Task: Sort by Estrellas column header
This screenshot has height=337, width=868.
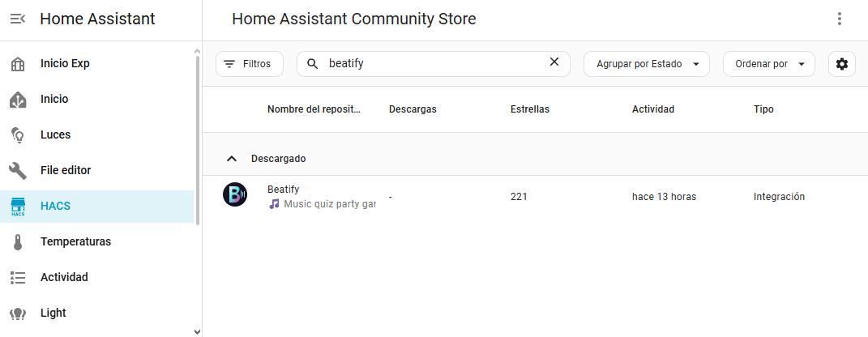Action: [530, 109]
